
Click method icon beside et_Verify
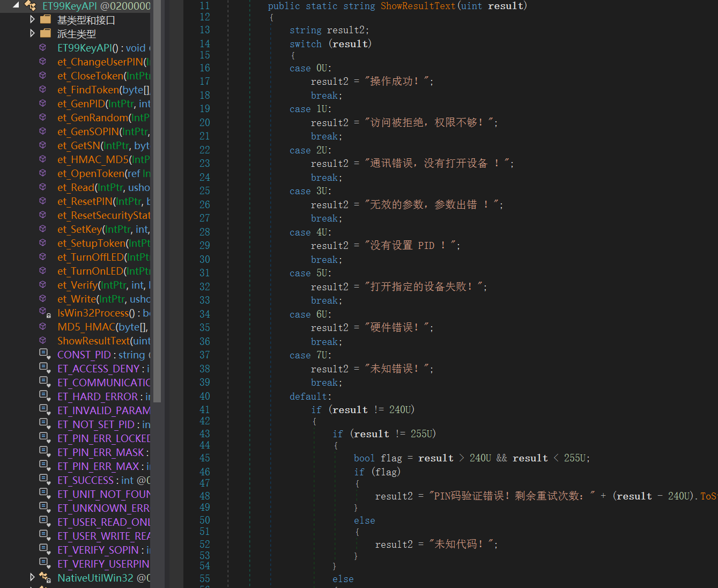coord(43,284)
